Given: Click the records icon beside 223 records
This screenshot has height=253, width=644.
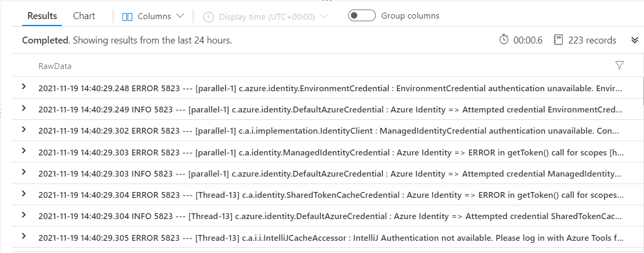Looking at the screenshot, I should click(x=558, y=40).
